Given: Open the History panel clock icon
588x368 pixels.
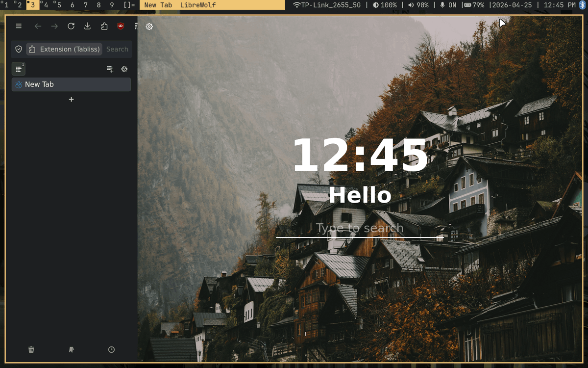Looking at the screenshot, I should 111,349.
